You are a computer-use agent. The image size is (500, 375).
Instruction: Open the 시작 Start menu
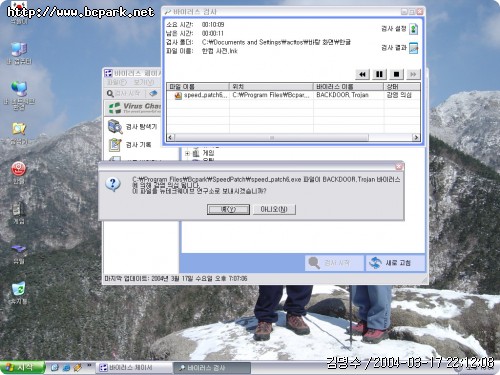22,367
